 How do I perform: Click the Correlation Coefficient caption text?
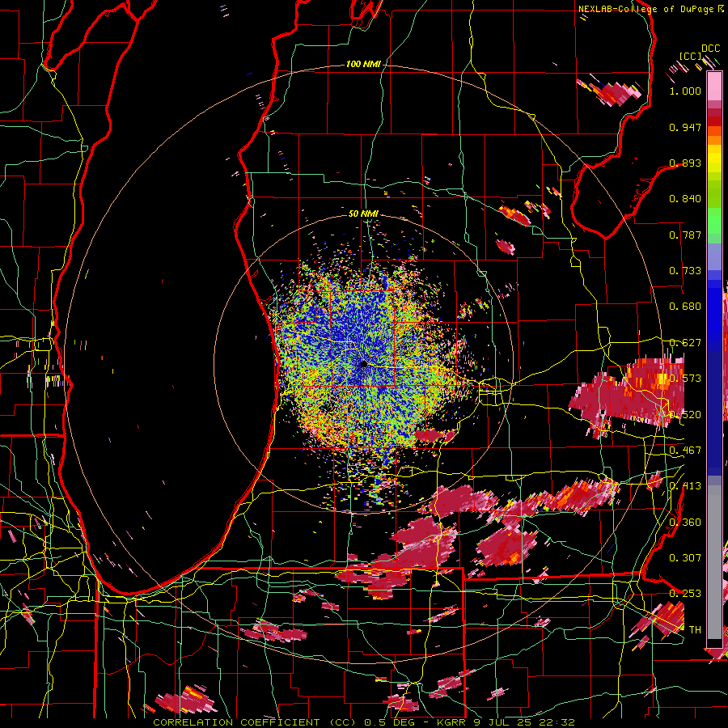pos(364,722)
